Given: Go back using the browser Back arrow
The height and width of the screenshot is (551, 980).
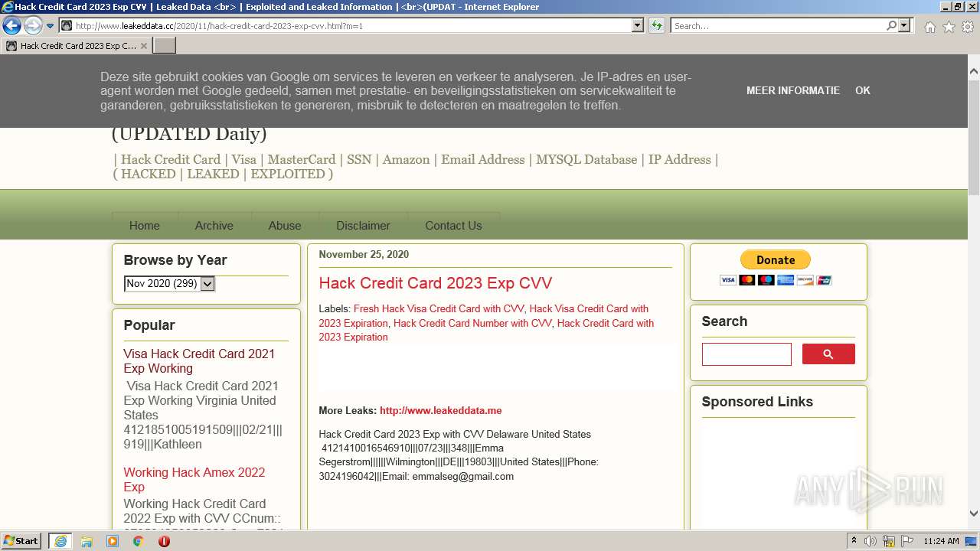Looking at the screenshot, I should [x=11, y=25].
